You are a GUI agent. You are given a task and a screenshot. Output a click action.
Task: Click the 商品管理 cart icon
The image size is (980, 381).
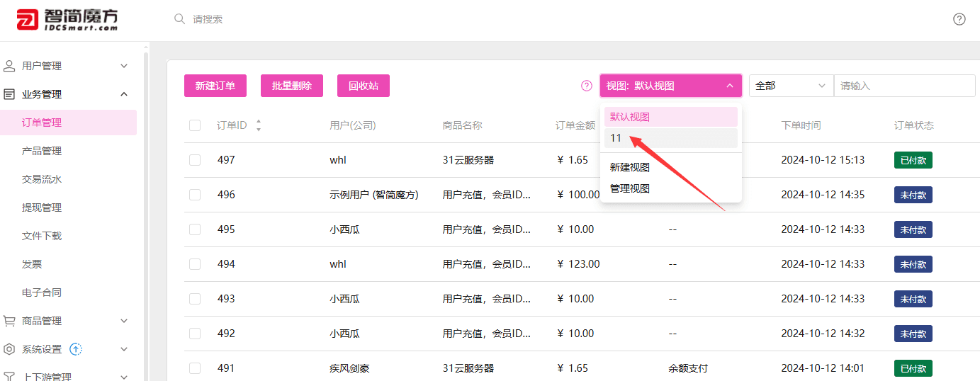[9, 321]
